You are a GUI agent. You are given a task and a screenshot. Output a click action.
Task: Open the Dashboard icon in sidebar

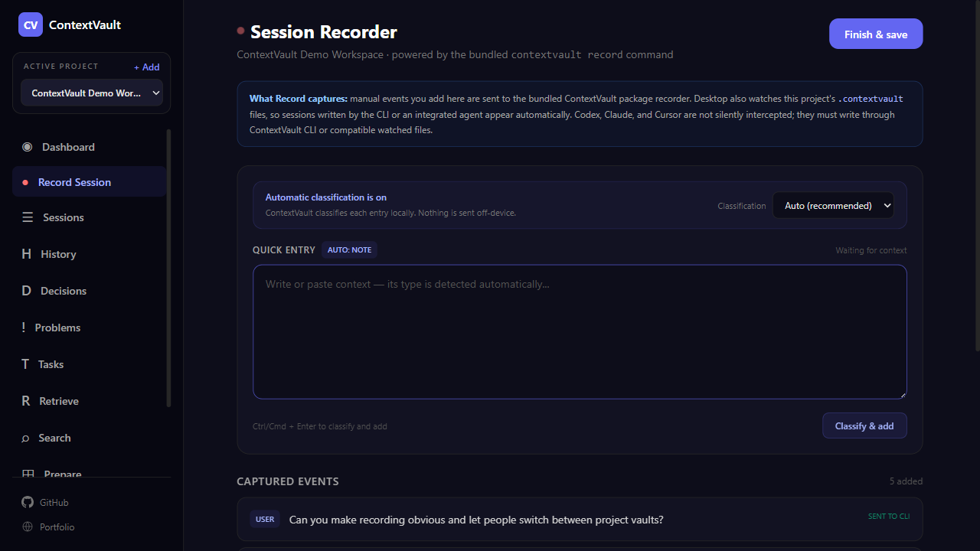[28, 147]
